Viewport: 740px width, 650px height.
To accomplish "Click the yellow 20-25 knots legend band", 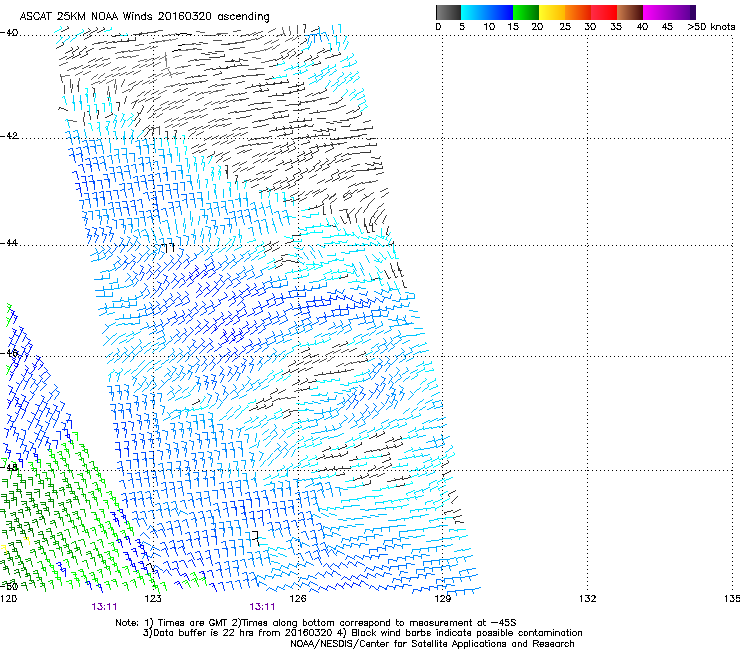I will pos(552,12).
